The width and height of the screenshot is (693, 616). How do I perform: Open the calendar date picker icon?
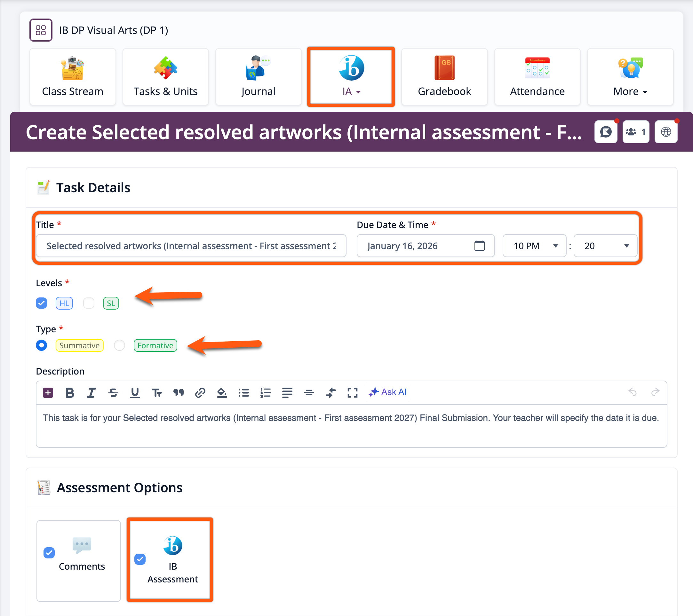pos(479,246)
